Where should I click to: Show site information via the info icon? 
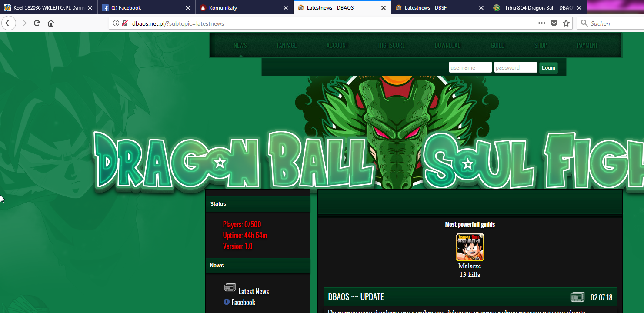pos(116,23)
